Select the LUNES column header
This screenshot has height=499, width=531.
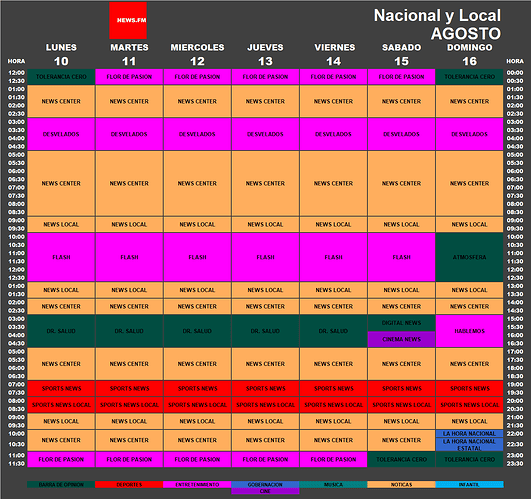pos(61,47)
